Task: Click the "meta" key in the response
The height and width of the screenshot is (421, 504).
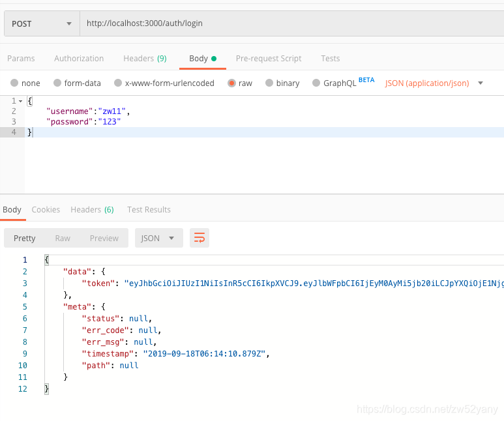Action: (78, 307)
